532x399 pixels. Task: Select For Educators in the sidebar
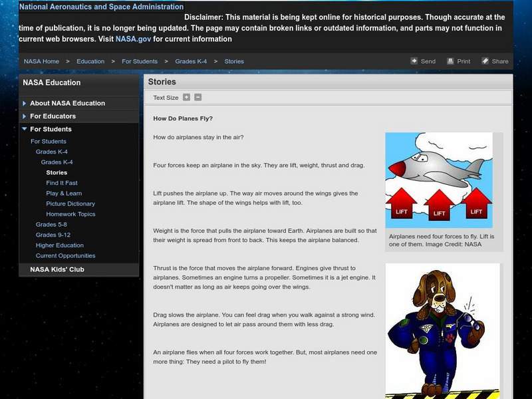[x=53, y=116]
